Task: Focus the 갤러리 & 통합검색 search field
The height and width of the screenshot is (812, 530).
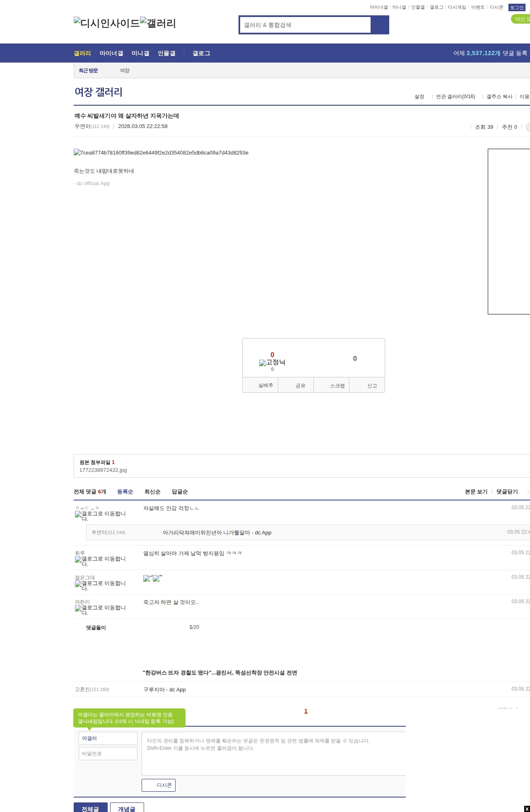Action: [x=306, y=25]
